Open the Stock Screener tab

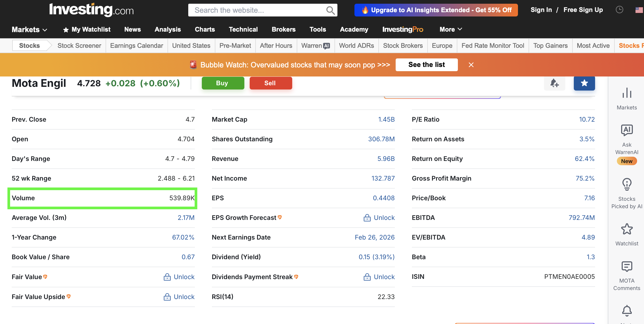pos(79,46)
